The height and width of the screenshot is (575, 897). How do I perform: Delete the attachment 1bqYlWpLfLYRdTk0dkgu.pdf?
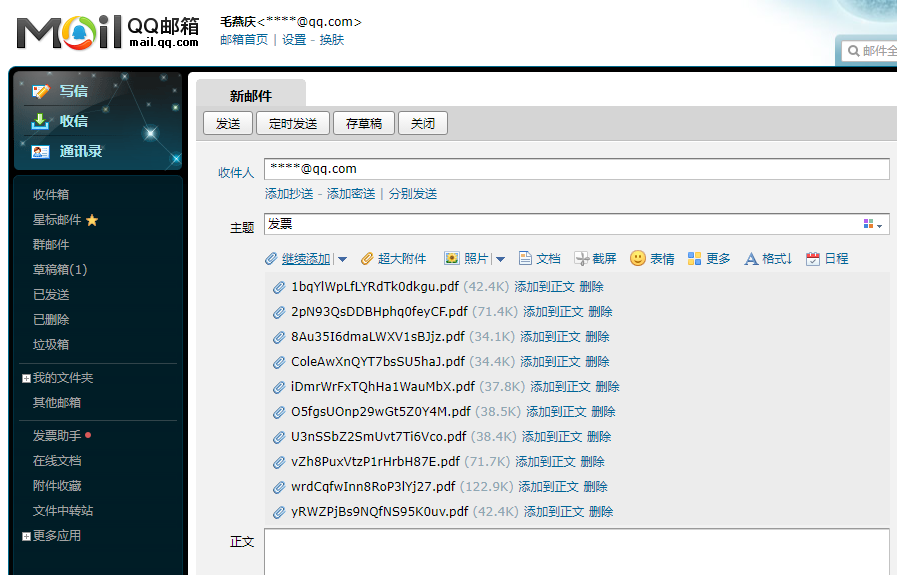point(591,287)
